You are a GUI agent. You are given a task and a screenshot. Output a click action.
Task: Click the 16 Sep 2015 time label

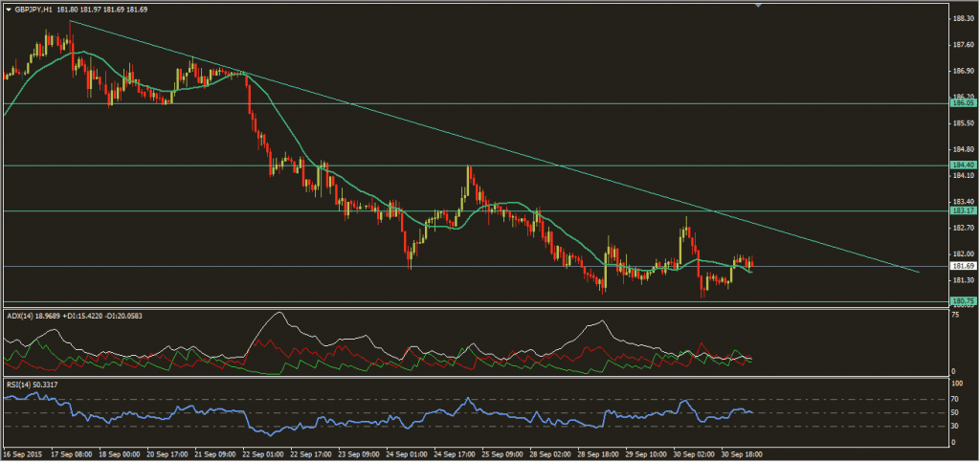[21, 454]
